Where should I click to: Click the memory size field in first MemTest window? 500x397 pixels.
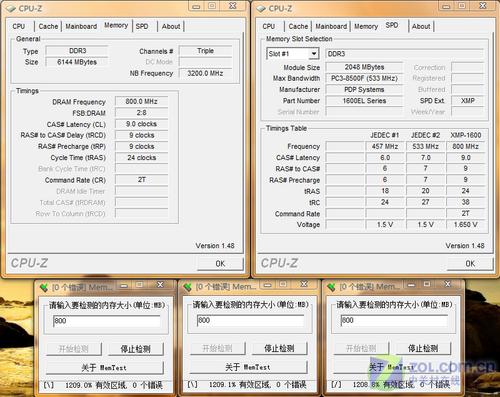point(106,321)
